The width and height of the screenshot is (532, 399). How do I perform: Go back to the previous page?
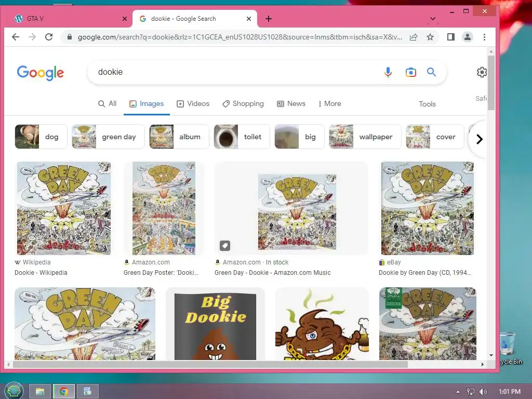click(x=16, y=37)
